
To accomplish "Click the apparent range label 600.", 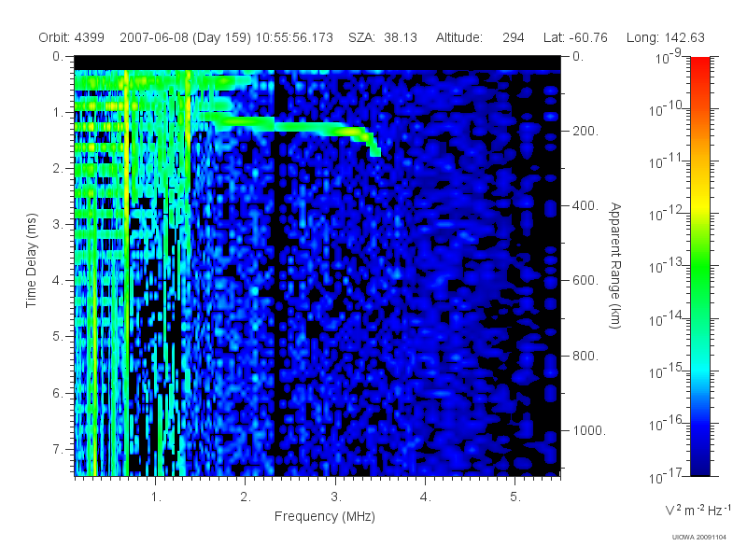I will [585, 281].
